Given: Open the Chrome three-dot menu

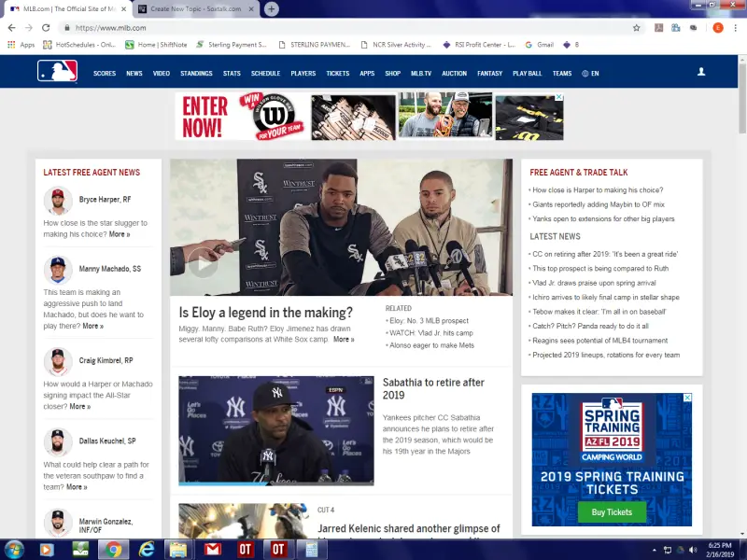Looking at the screenshot, I should [x=735, y=28].
